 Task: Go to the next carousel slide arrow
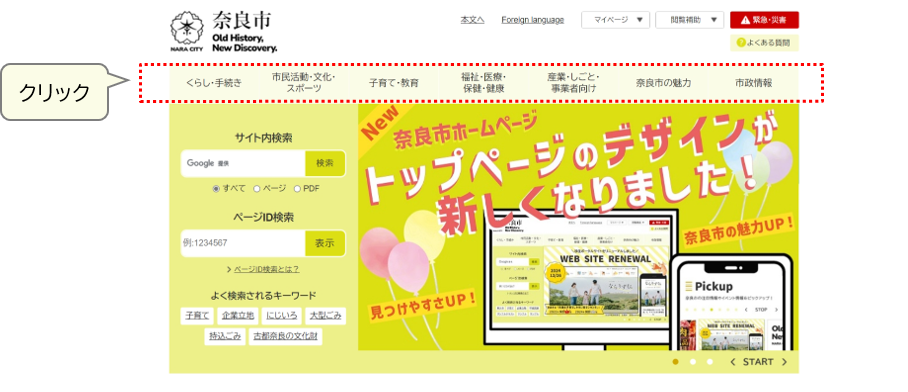pos(785,362)
